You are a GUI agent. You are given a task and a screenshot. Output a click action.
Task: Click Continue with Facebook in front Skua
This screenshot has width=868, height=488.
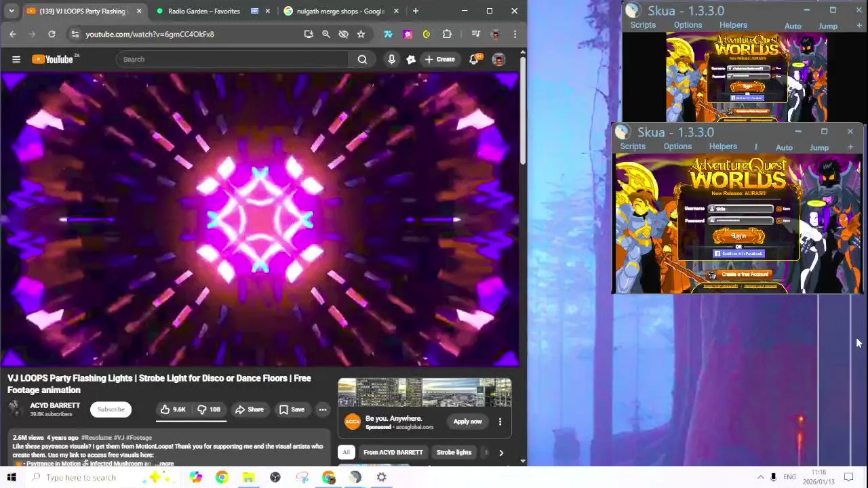738,253
